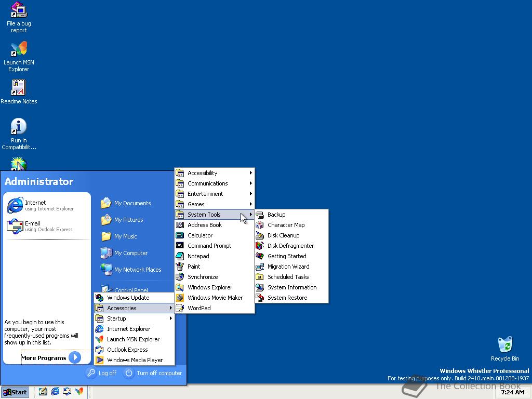Click the Scheduled Tasks folder icon
The image size is (532, 399).
pyautogui.click(x=260, y=277)
